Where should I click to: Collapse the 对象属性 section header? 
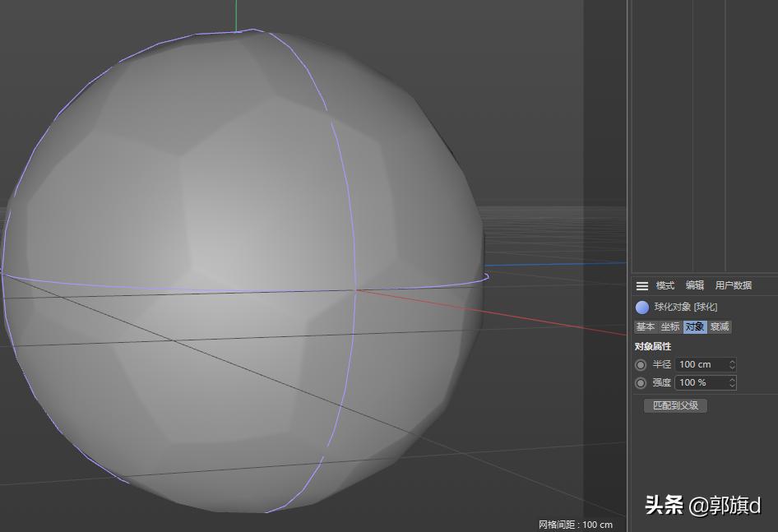(654, 346)
